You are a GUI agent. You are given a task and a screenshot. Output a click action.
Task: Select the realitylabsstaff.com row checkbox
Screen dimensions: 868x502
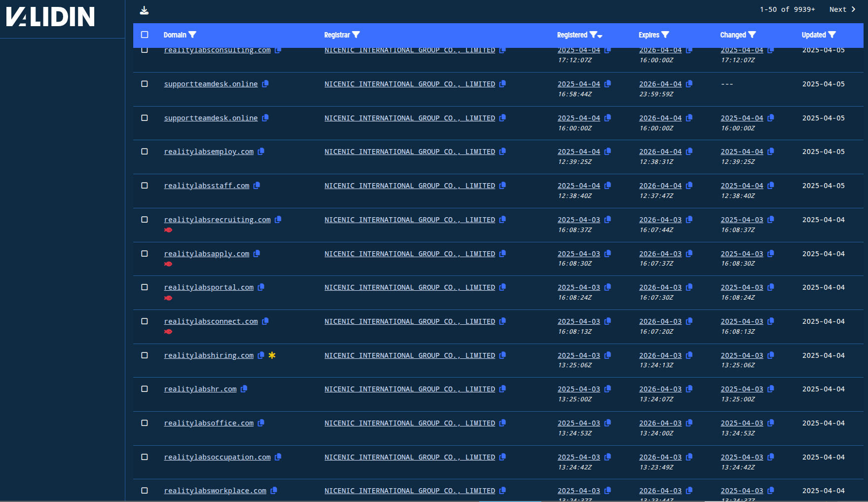pyautogui.click(x=145, y=186)
